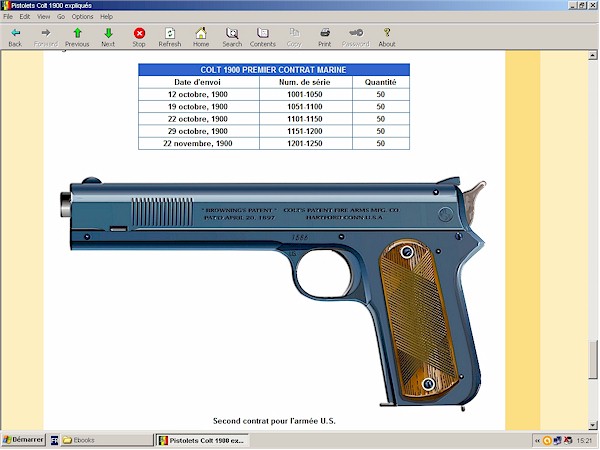Screen dimensions: 600x450
Task: Click cell 19 octobre, 1900
Action: (198, 106)
